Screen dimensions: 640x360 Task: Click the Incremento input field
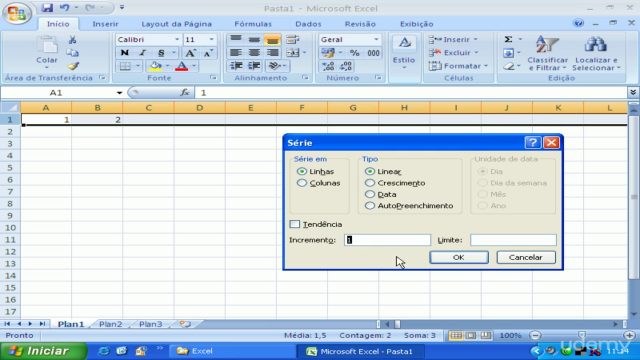(x=387, y=240)
